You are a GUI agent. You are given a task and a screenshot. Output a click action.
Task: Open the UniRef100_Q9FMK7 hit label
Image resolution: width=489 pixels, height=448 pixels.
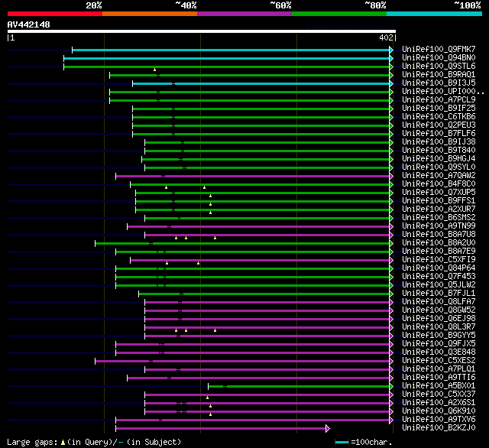point(439,49)
